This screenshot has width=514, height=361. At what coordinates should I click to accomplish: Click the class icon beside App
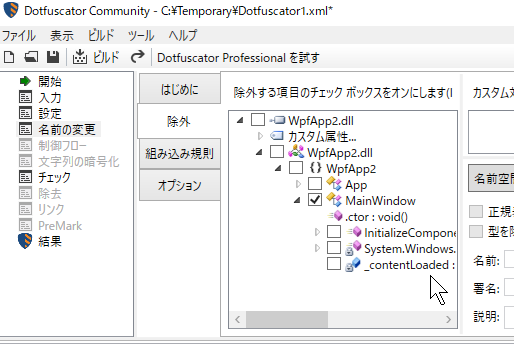pos(334,183)
